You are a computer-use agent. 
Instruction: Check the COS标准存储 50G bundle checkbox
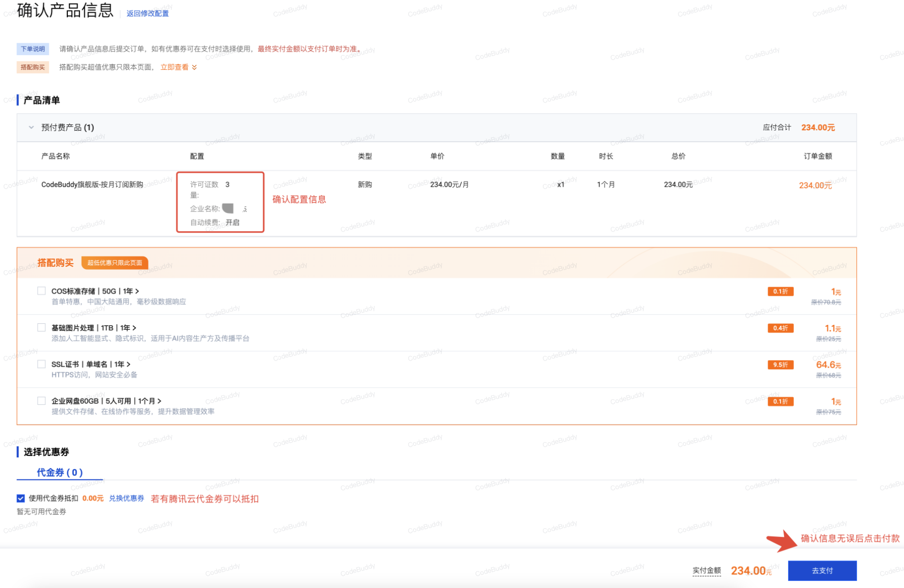[41, 291]
